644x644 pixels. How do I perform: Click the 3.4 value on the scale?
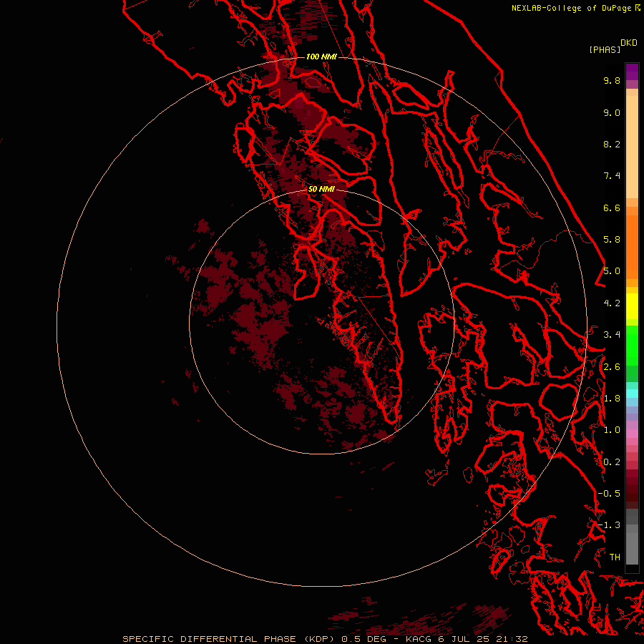click(612, 335)
